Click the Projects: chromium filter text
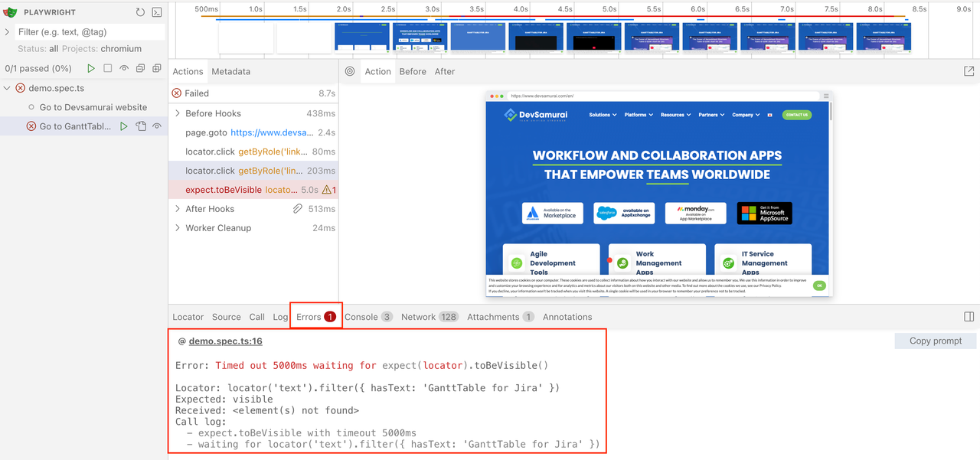The image size is (980, 460). click(102, 49)
